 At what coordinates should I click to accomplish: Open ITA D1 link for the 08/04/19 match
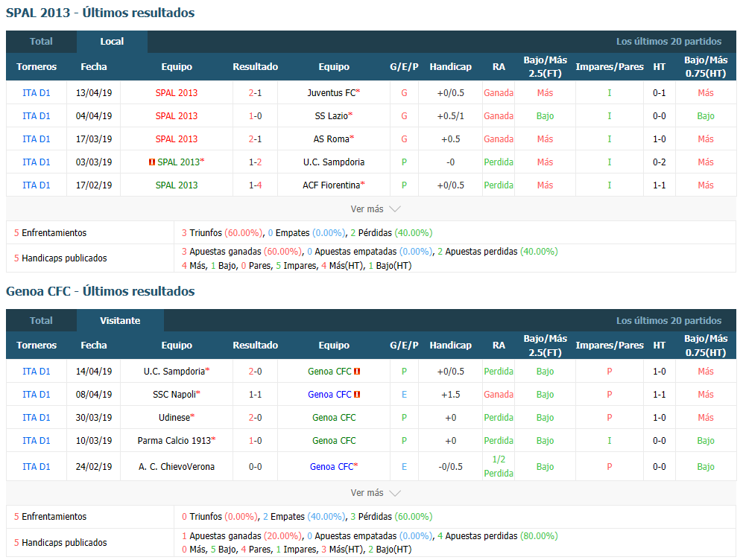(37, 395)
